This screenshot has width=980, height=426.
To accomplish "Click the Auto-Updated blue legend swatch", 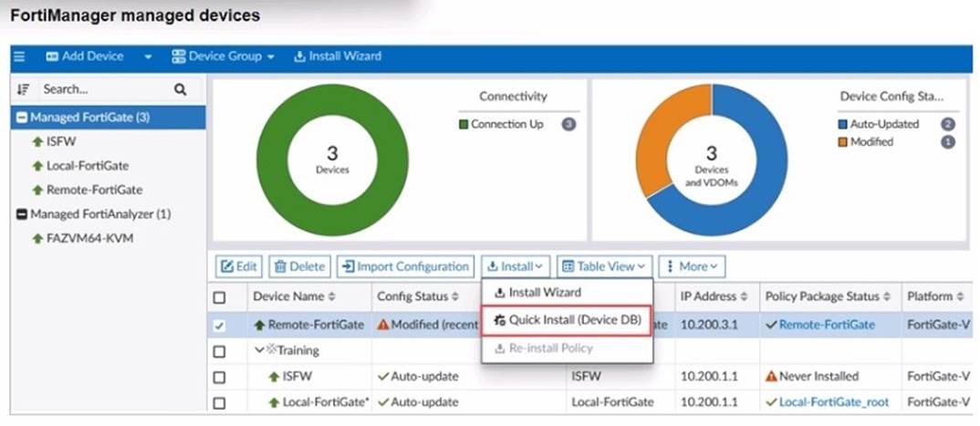I will tap(842, 124).
